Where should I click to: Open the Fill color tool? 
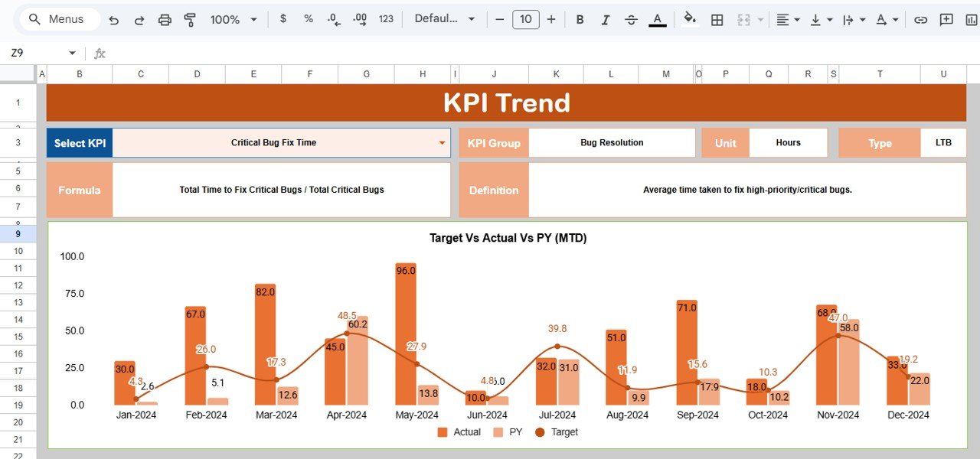click(688, 19)
